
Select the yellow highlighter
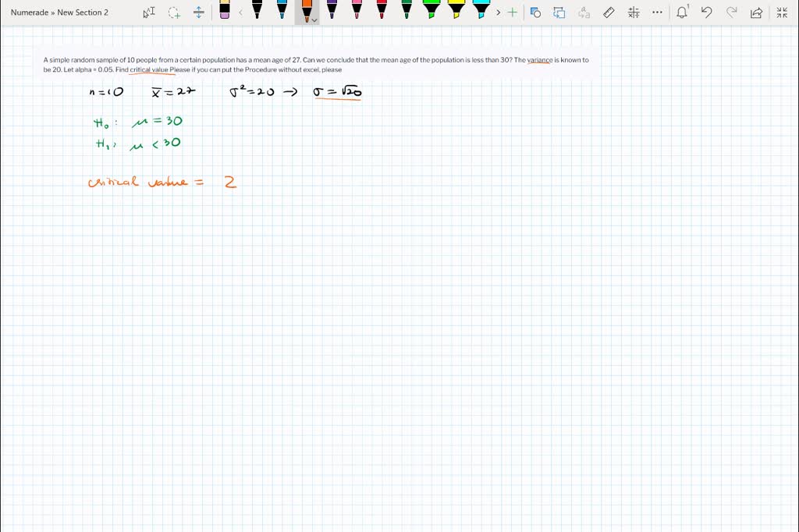(456, 10)
